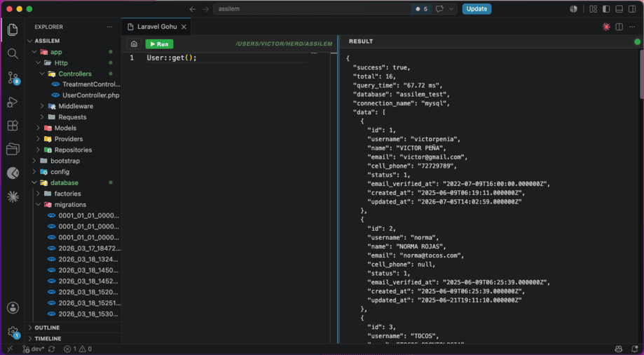Open the Explorer view in activity bar
644x355 pixels.
13,29
